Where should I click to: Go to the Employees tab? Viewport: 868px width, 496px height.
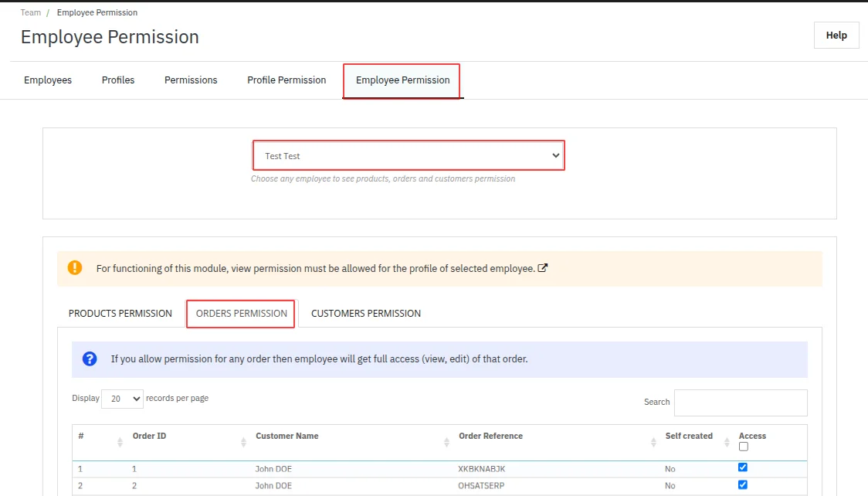(x=48, y=80)
